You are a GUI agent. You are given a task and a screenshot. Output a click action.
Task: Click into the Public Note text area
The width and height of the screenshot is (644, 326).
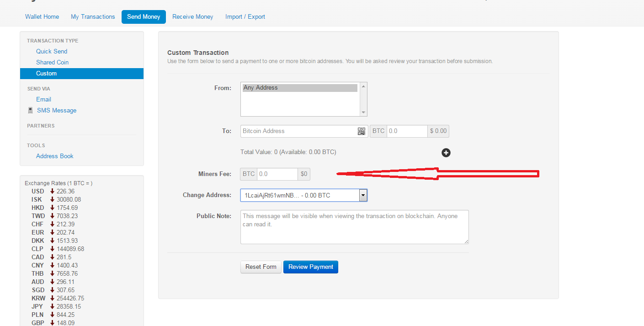(x=354, y=227)
